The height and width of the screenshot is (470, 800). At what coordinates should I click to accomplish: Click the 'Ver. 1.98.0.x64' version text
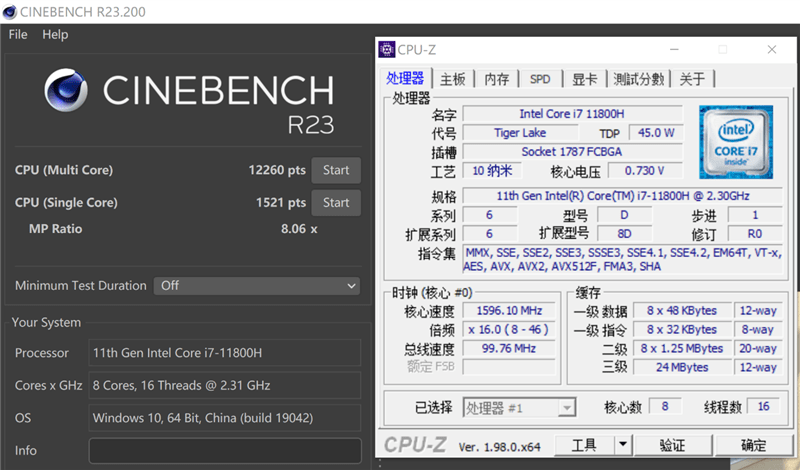(499, 447)
